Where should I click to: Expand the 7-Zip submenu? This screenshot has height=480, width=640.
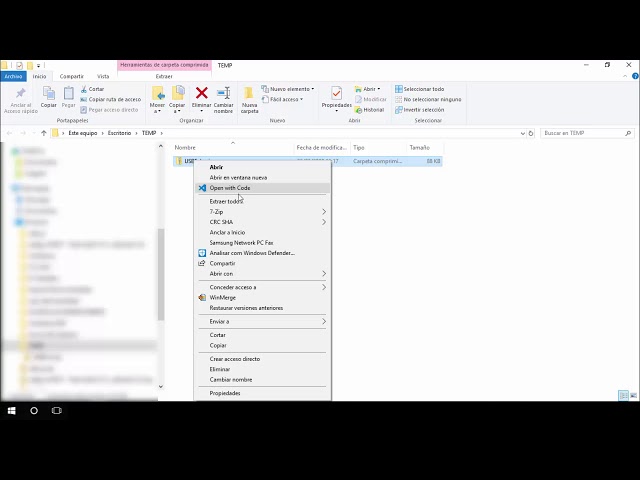(x=262, y=211)
